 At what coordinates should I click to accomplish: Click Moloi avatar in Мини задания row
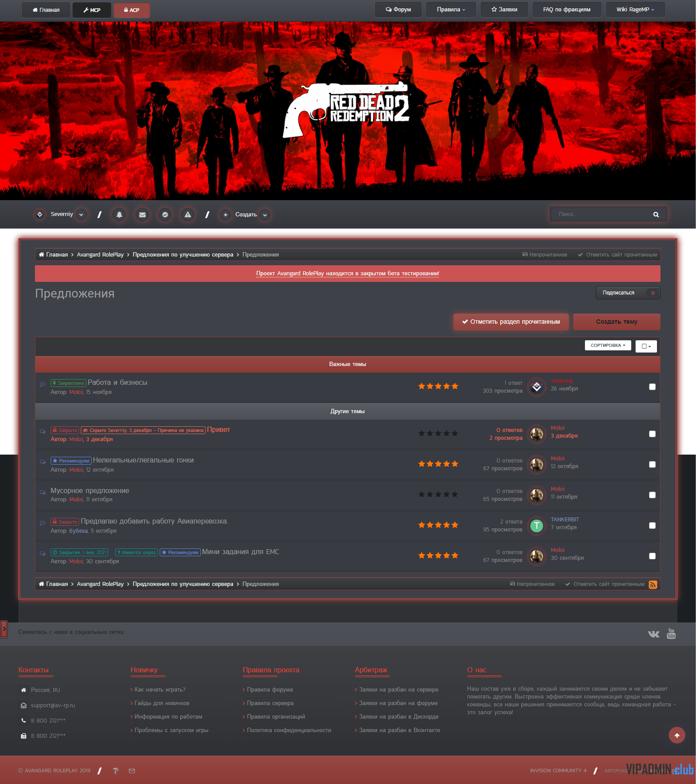(x=536, y=556)
